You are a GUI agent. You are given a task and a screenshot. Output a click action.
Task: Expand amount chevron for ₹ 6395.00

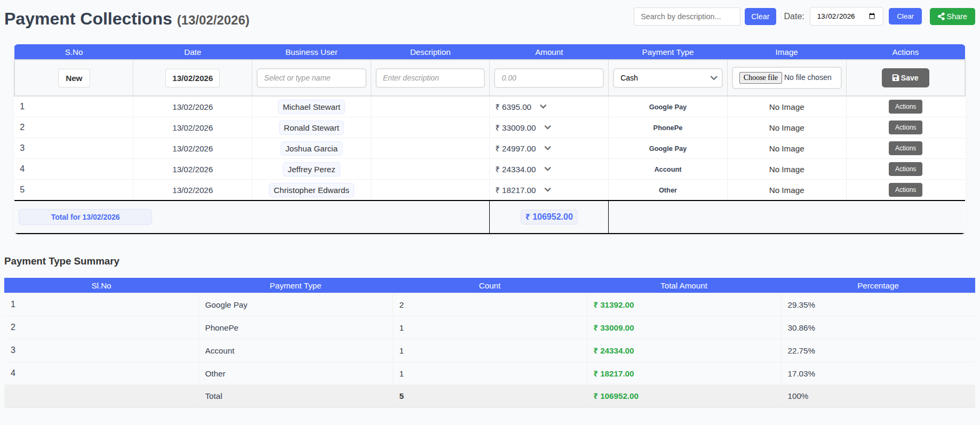click(x=543, y=107)
